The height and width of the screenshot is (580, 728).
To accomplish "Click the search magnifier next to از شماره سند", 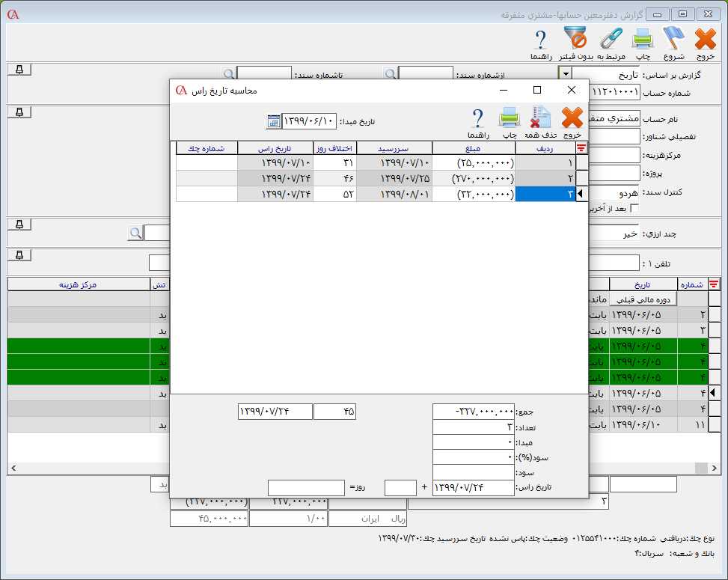I will (x=390, y=74).
